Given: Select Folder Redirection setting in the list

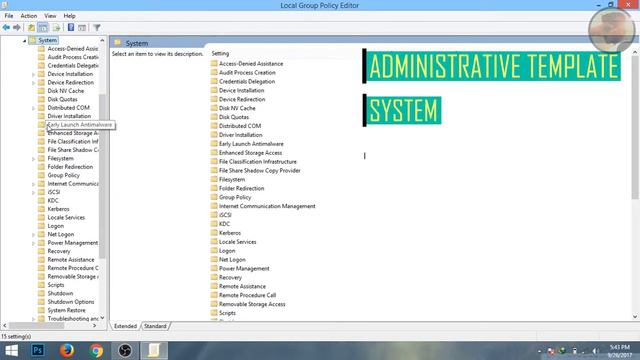Looking at the screenshot, I should click(242, 188).
